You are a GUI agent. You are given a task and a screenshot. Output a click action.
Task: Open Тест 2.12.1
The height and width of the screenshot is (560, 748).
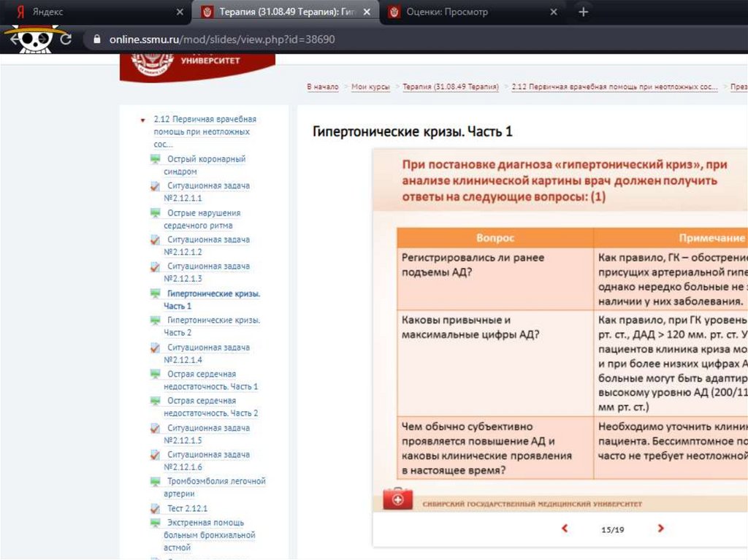187,508
